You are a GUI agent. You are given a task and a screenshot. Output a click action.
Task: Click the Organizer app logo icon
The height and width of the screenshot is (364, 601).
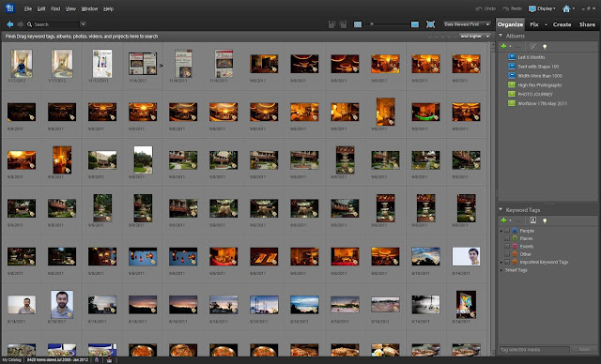(9, 8)
